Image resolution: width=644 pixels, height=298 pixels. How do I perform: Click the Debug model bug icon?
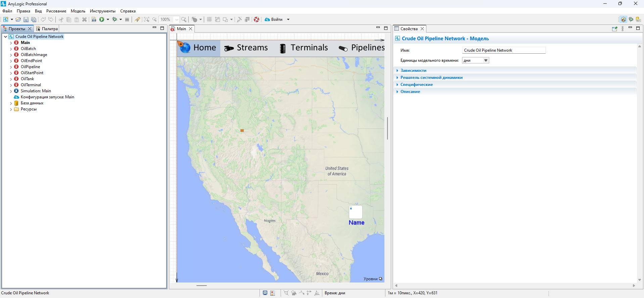tap(114, 19)
